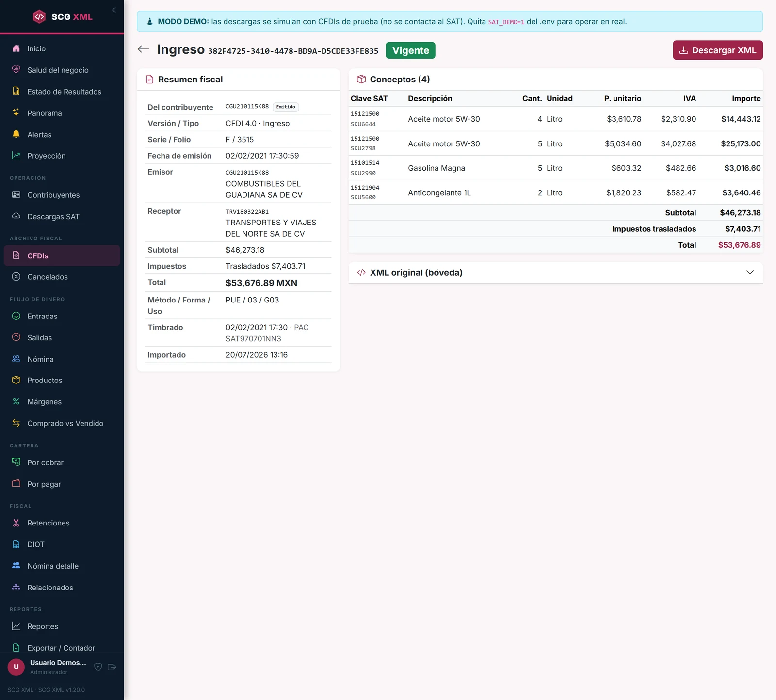
Task: Open the Nómina menu item
Action: pos(62,359)
